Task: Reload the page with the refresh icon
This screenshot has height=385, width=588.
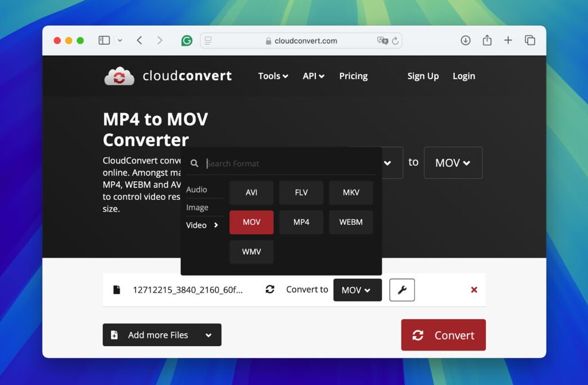Action: [395, 41]
